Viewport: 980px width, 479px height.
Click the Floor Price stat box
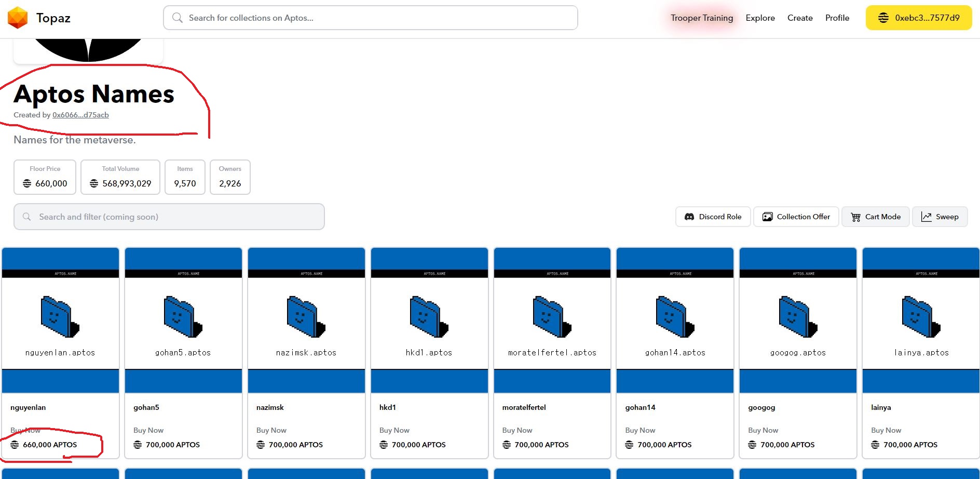point(45,177)
